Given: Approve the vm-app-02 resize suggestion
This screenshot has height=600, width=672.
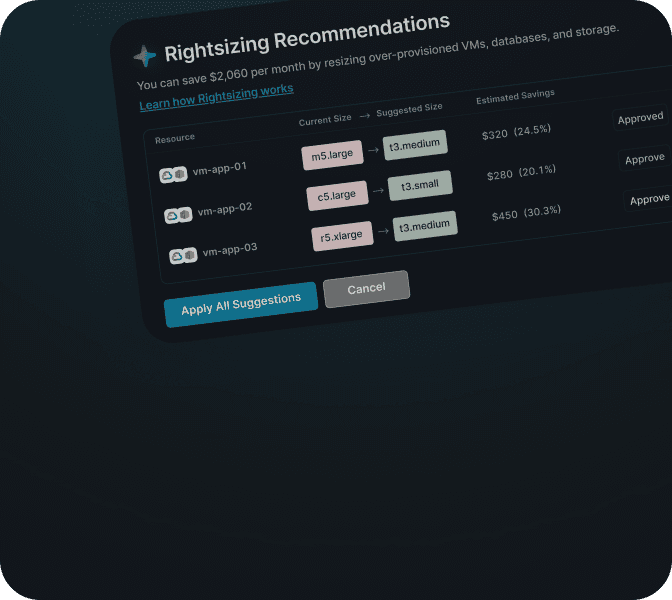Looking at the screenshot, I should pos(645,159).
